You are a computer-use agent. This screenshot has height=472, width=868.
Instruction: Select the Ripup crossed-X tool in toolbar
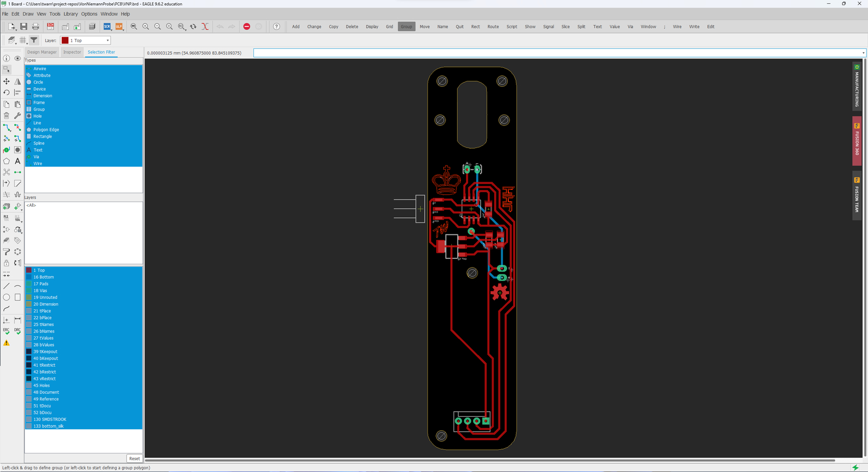tap(205, 27)
